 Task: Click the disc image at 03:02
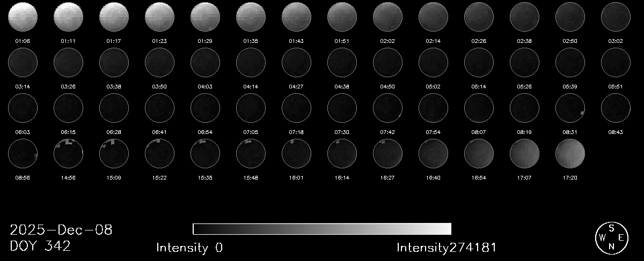point(616,17)
